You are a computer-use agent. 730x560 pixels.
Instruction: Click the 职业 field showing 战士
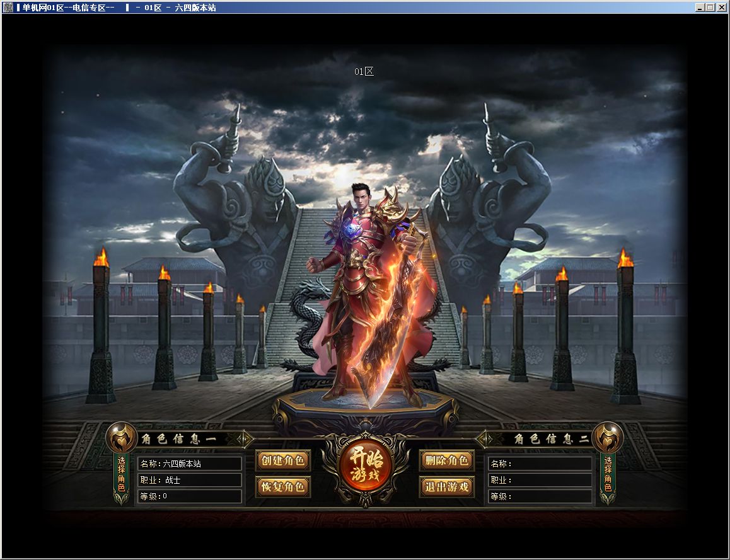point(189,480)
